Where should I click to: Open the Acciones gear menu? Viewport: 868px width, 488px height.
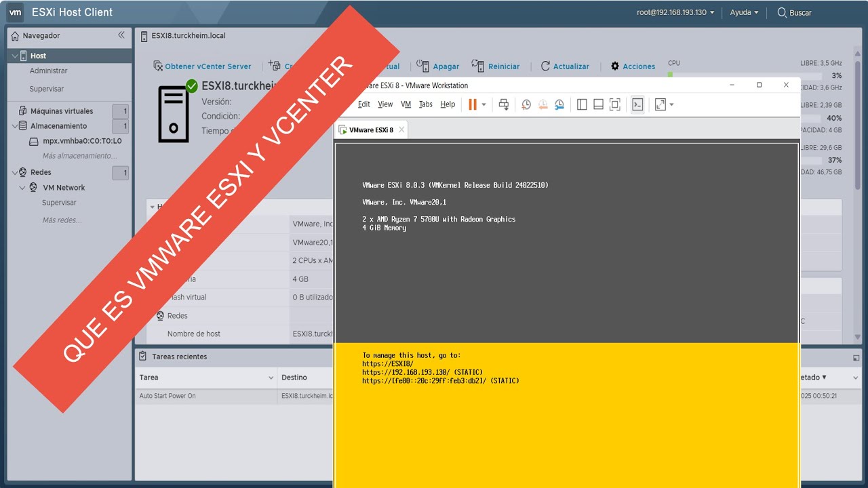tap(633, 66)
